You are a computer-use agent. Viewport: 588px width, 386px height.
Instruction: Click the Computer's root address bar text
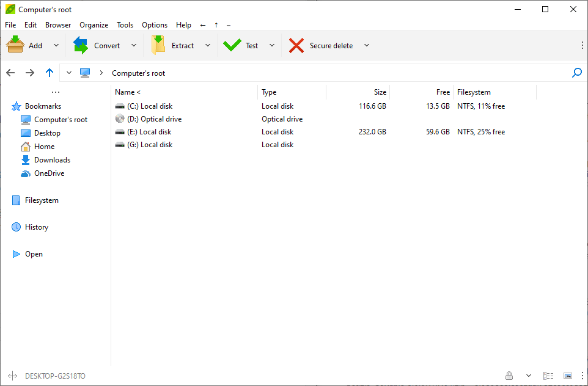[138, 73]
